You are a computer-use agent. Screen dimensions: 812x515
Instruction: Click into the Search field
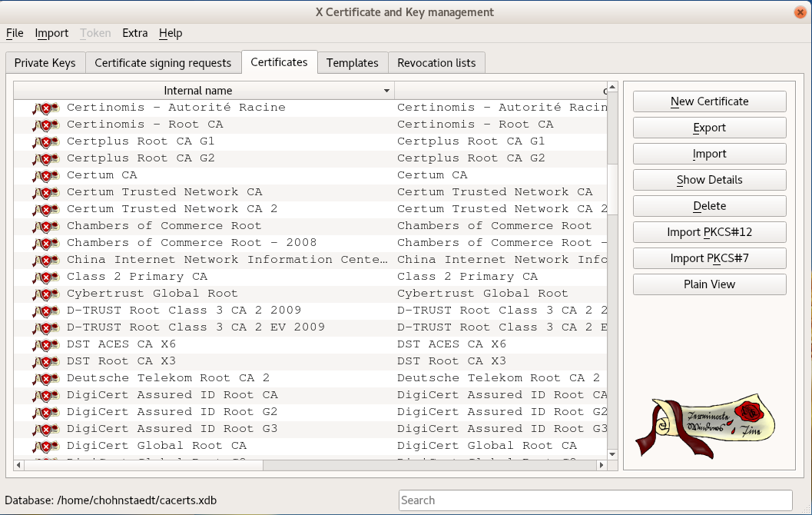595,500
